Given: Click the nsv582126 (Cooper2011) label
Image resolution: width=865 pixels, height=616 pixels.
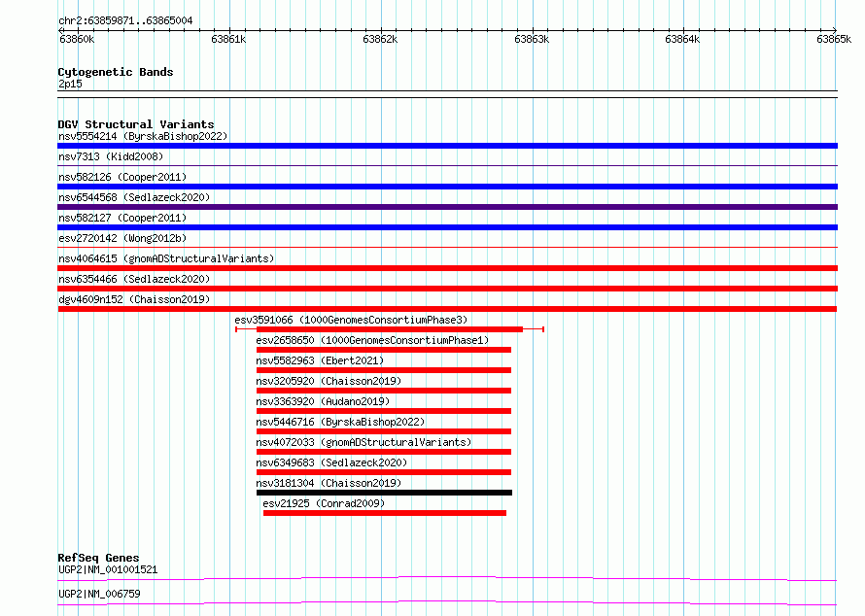Looking at the screenshot, I should coord(122,177).
